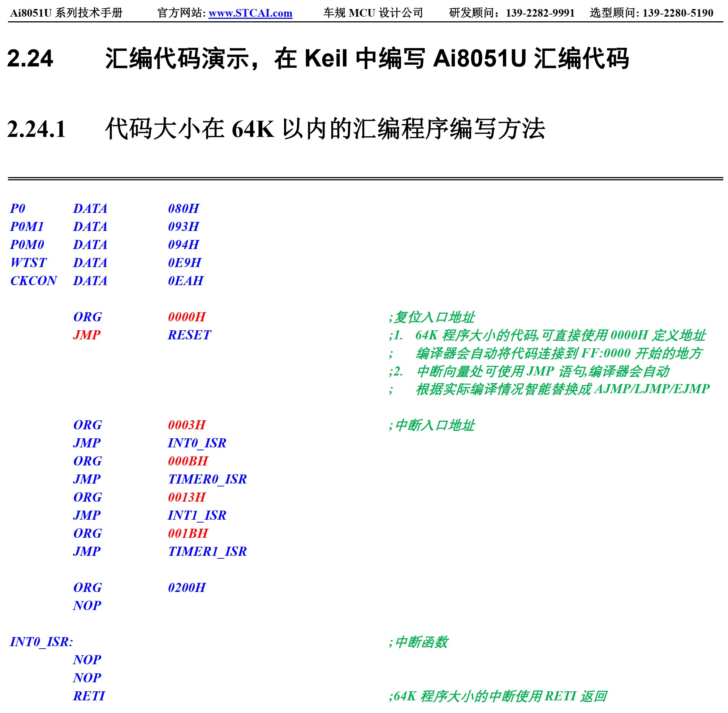Click the symbol "P0M1"
728x713 pixels.
(x=27, y=227)
